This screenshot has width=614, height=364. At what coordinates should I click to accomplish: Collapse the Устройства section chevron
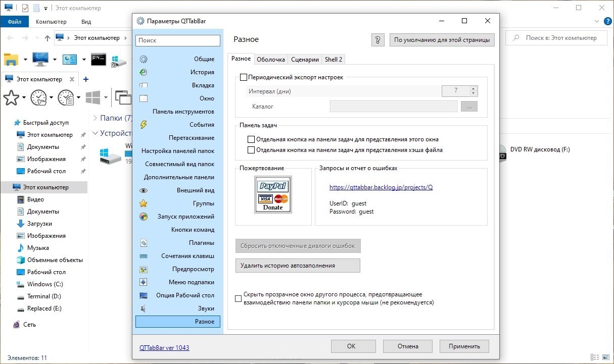click(x=95, y=133)
